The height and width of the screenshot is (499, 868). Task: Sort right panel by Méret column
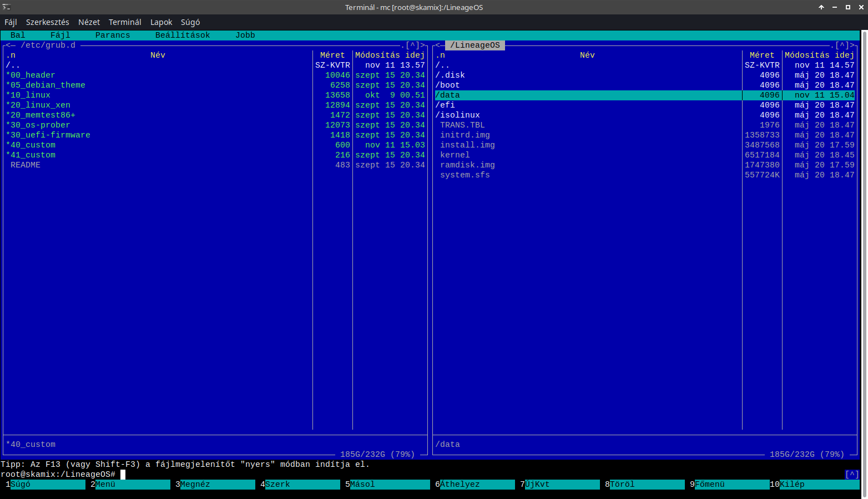762,55
